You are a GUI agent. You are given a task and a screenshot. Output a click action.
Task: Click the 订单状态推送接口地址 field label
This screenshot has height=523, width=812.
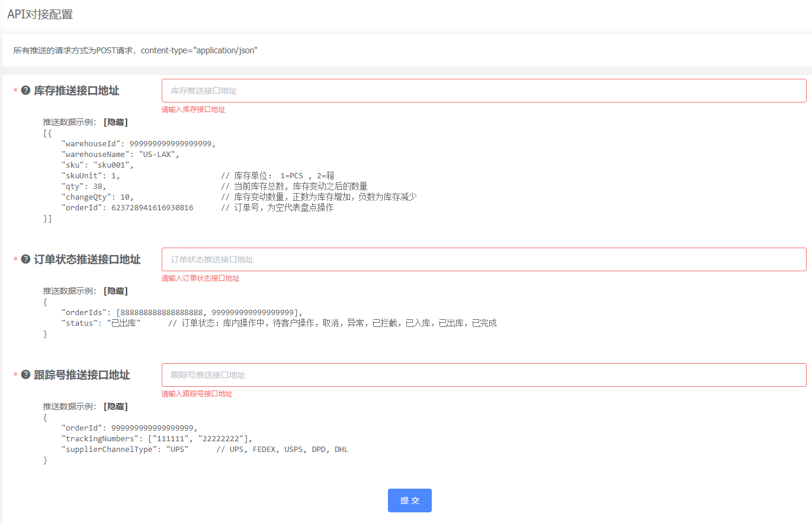click(x=87, y=259)
